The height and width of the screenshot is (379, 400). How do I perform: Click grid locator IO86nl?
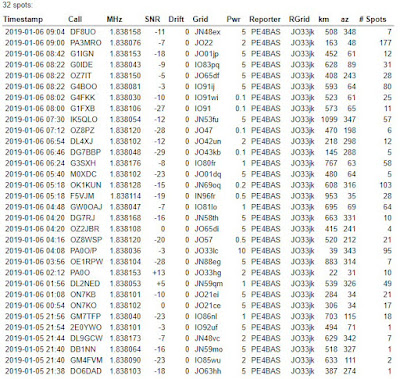[206, 316]
